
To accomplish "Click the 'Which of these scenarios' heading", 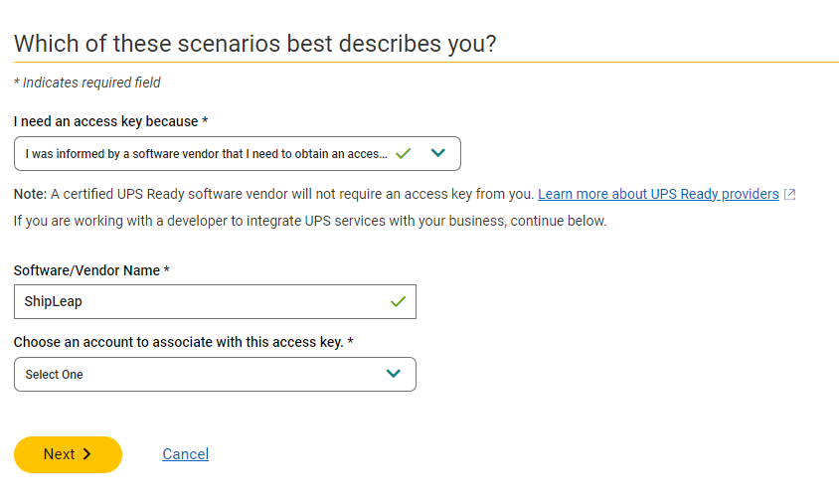I will click(x=254, y=44).
